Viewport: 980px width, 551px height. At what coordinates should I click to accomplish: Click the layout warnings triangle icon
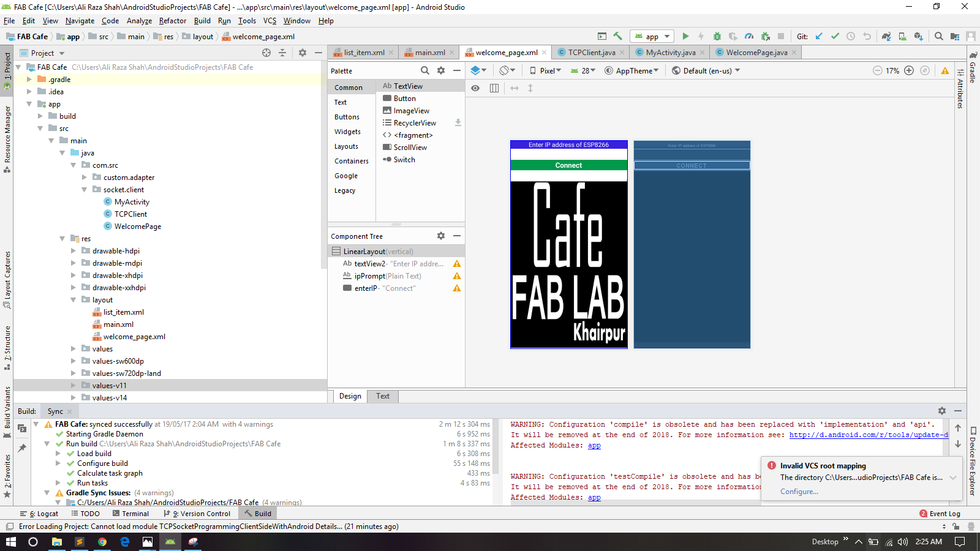[x=945, y=70]
